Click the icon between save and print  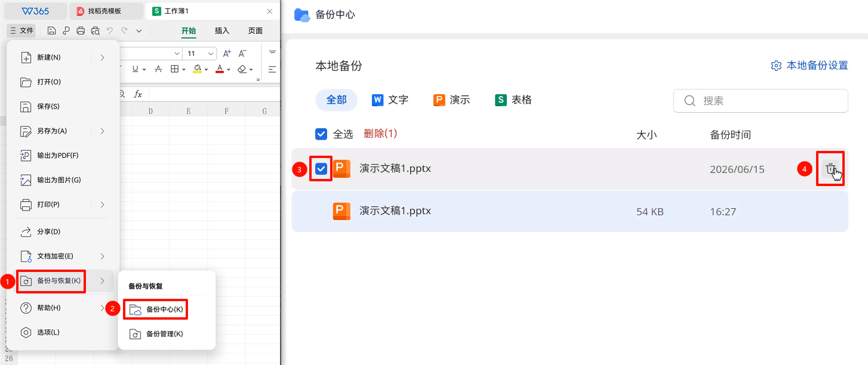pyautogui.click(x=66, y=30)
